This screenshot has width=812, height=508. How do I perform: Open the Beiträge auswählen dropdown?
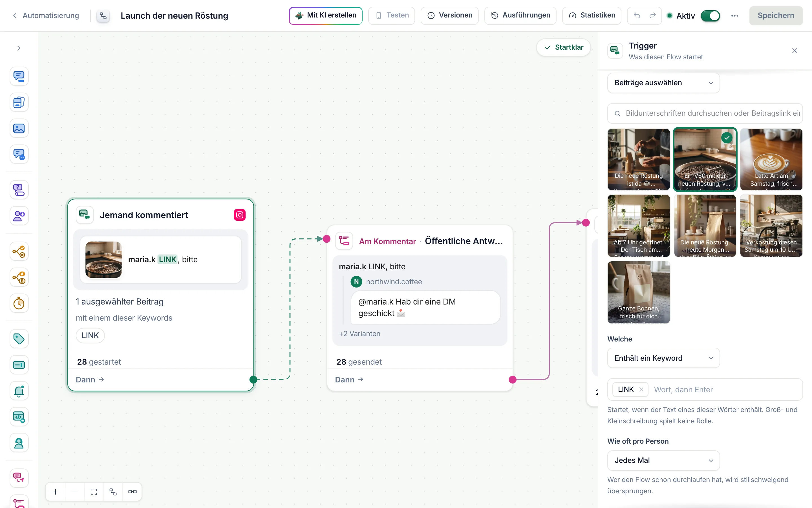click(663, 83)
